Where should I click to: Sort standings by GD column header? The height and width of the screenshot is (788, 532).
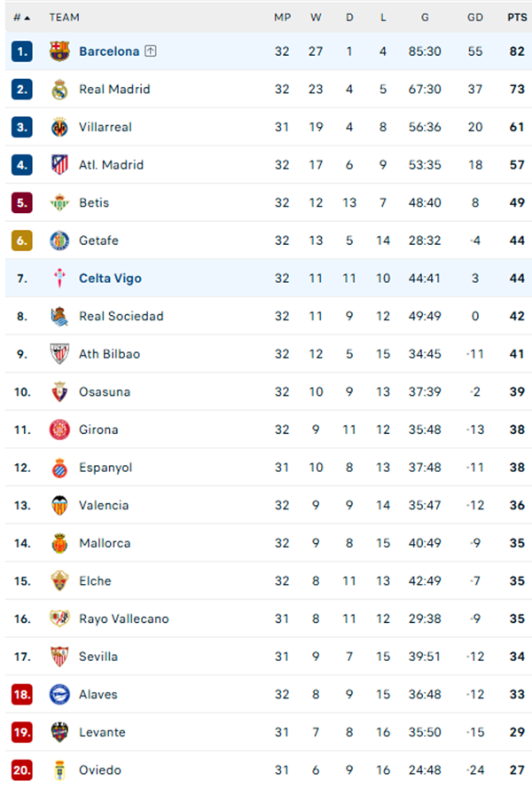(x=475, y=17)
